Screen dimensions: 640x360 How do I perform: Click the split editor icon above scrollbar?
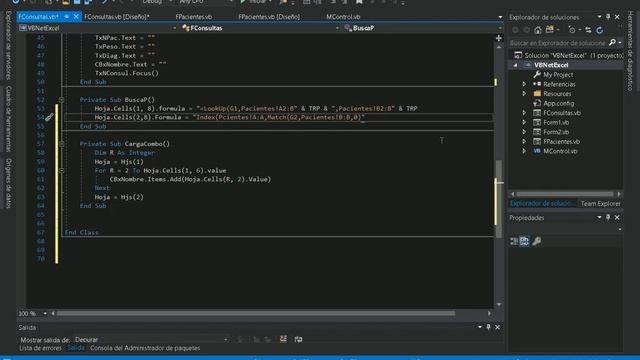click(x=499, y=38)
